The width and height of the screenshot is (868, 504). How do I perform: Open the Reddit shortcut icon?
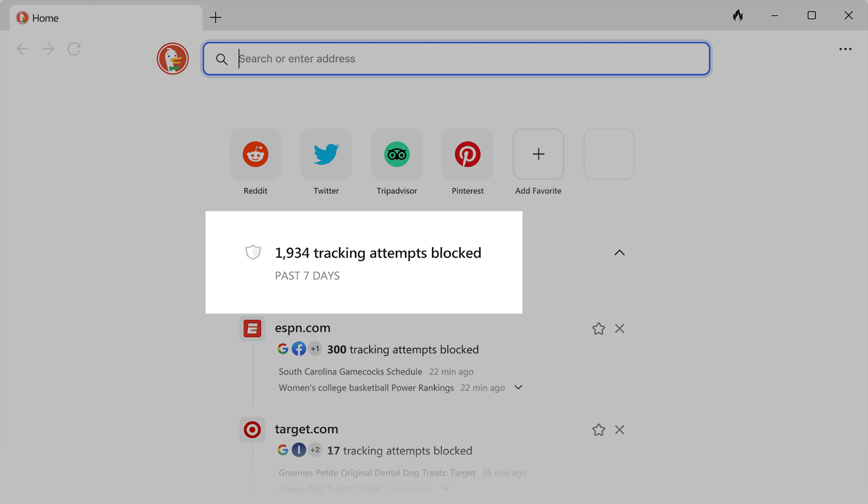pos(255,154)
